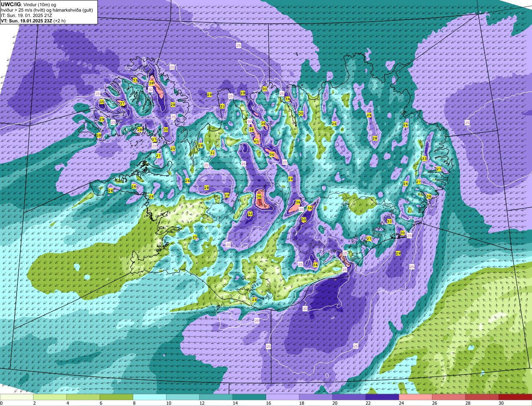Select the pale cream 0–2 legend swatch

coord(17,397)
